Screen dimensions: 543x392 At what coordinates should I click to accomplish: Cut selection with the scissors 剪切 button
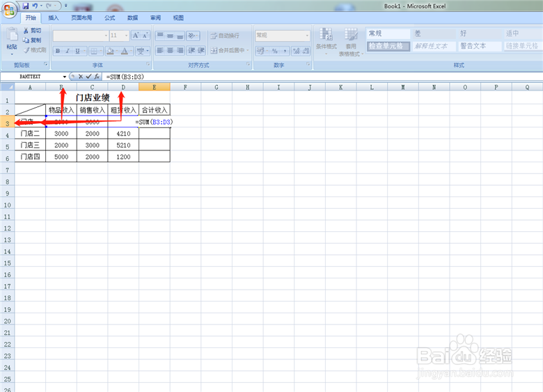[x=32, y=31]
